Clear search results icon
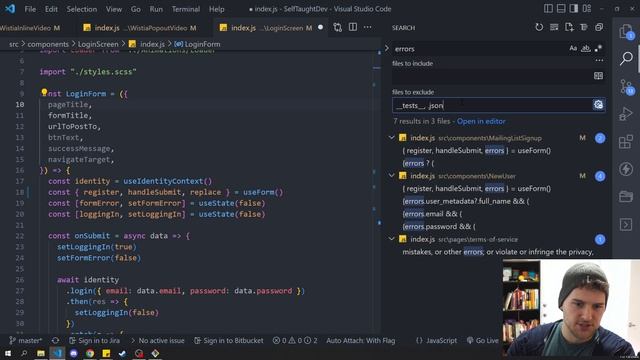Viewport: 640px width, 360px height. (554, 27)
